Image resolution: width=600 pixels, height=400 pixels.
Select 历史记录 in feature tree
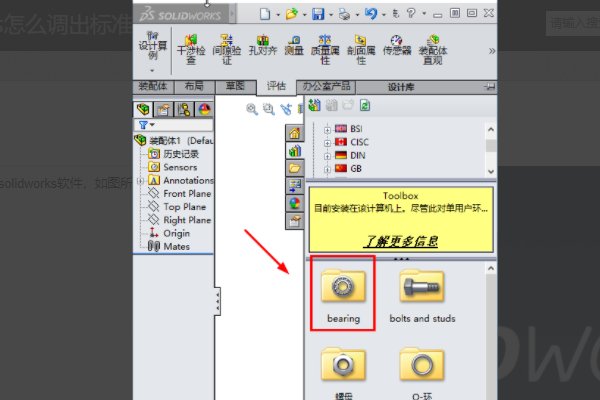point(174,154)
